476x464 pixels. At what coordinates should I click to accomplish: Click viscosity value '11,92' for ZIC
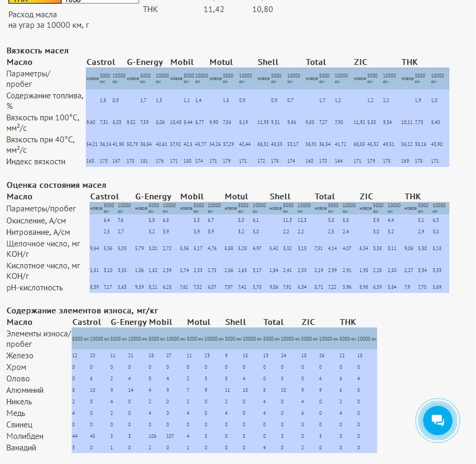359,122
